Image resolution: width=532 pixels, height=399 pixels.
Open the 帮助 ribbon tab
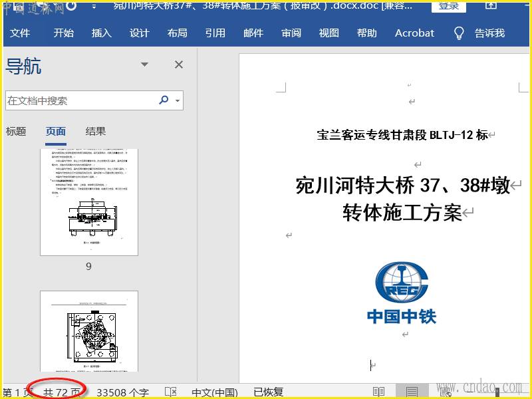(367, 33)
